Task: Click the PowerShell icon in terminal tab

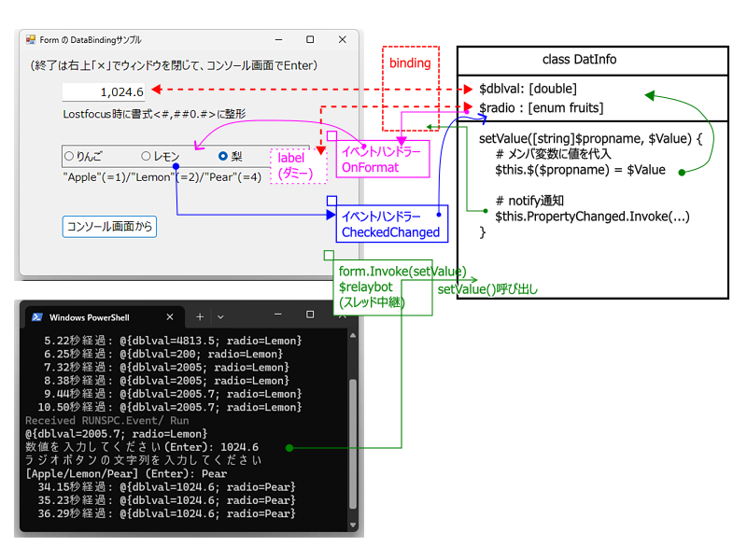Action: coord(37,317)
